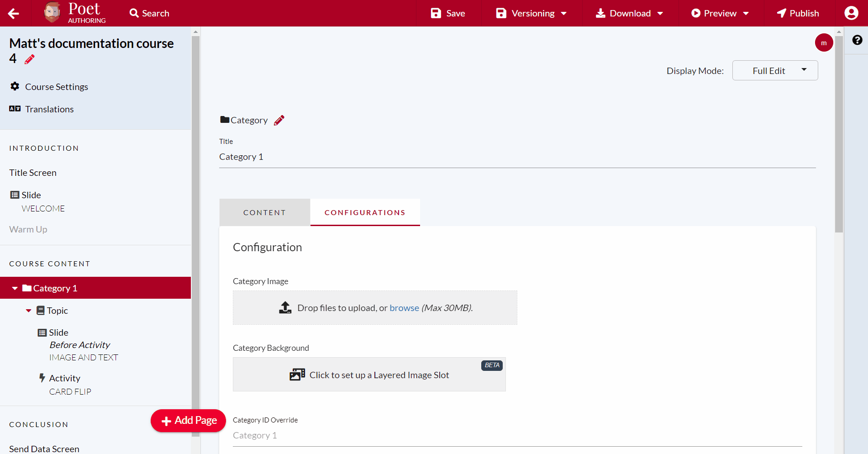
Task: Click the Poet Authoring owl logo
Action: [52, 12]
